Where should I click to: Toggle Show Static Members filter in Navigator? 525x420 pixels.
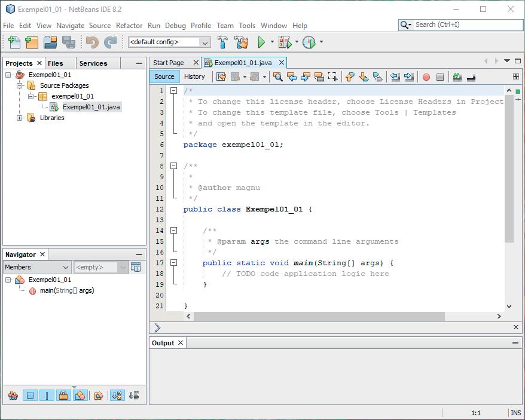47,396
